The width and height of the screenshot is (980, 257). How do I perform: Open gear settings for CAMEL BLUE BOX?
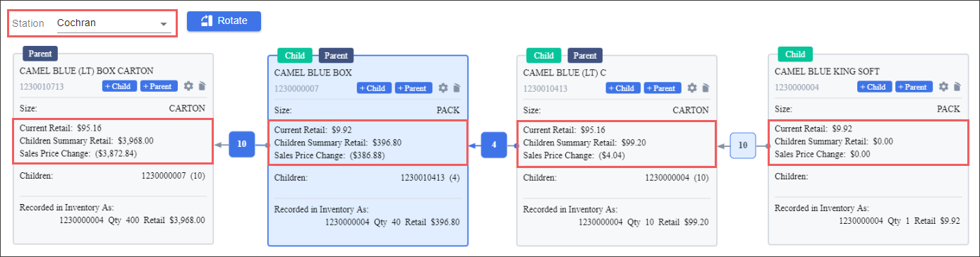pos(443,88)
